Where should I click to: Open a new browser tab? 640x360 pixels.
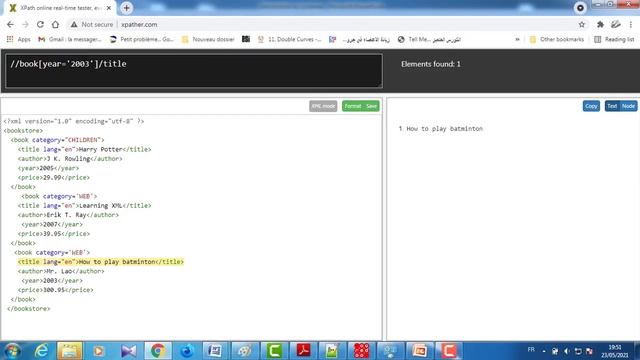point(127,8)
